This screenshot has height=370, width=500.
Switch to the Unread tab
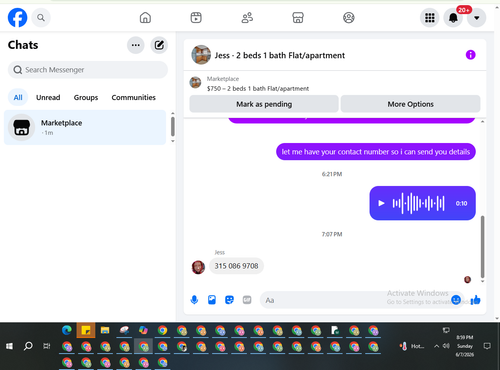tap(48, 97)
